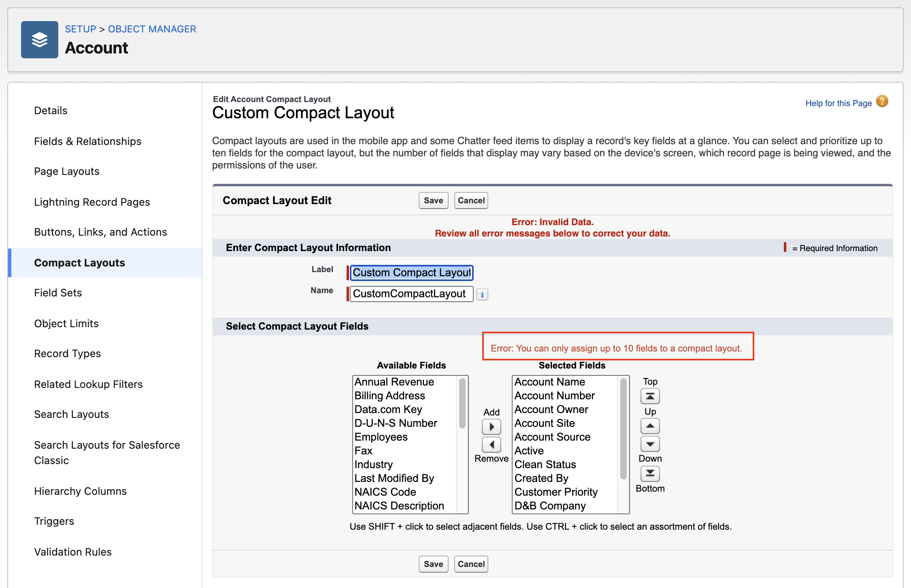This screenshot has height=588, width=911.
Task: Select Customer Priority in Selected Fields
Action: [x=556, y=492]
